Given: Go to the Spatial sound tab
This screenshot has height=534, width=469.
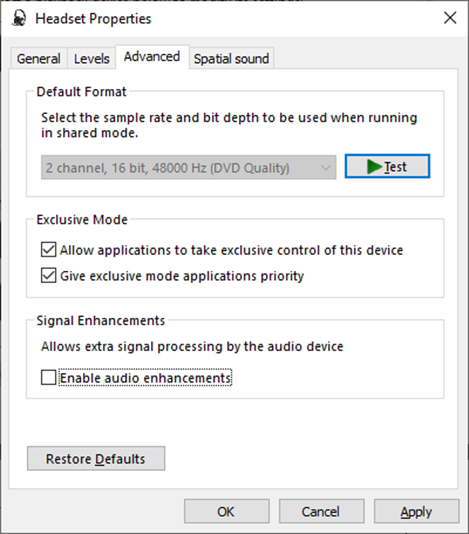Looking at the screenshot, I should click(231, 59).
